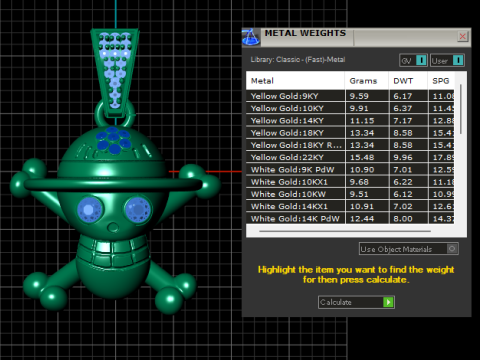
Task: Select the White Gold:14K PdW row
Action: [350, 219]
